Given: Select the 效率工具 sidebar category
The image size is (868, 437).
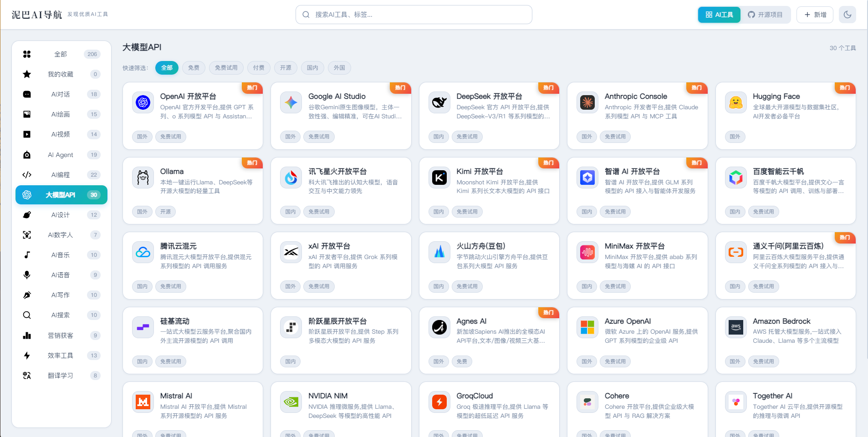Looking at the screenshot, I should 61,356.
